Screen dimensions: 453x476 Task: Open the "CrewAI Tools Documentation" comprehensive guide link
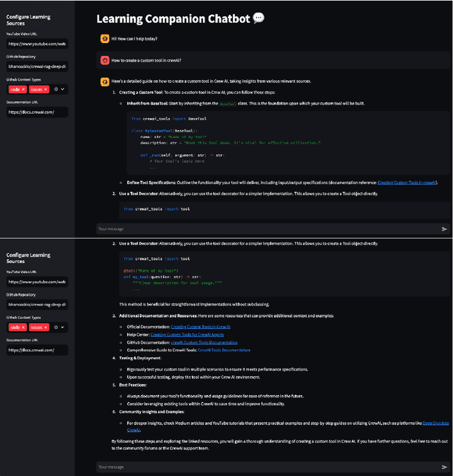[224, 350]
